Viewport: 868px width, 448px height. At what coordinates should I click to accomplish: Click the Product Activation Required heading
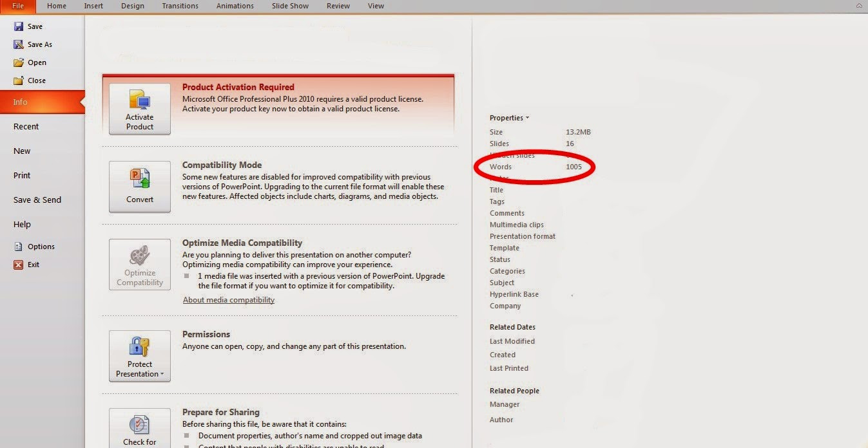(238, 87)
